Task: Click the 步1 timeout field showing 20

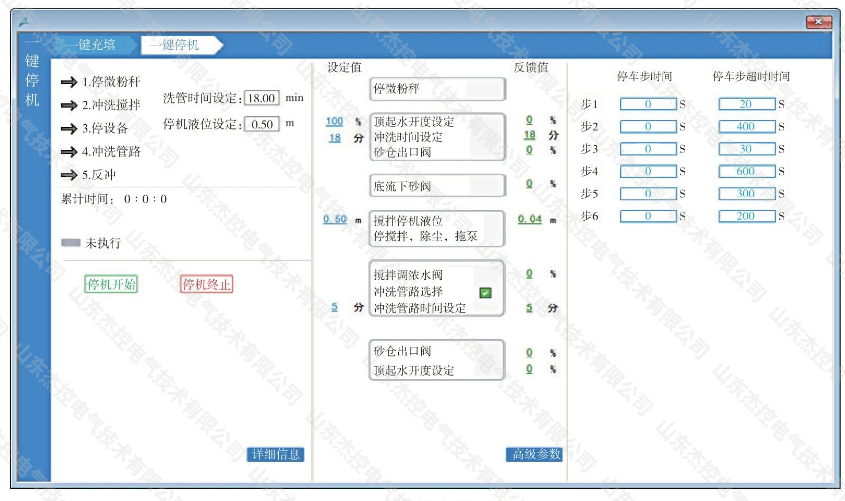Action: click(746, 104)
